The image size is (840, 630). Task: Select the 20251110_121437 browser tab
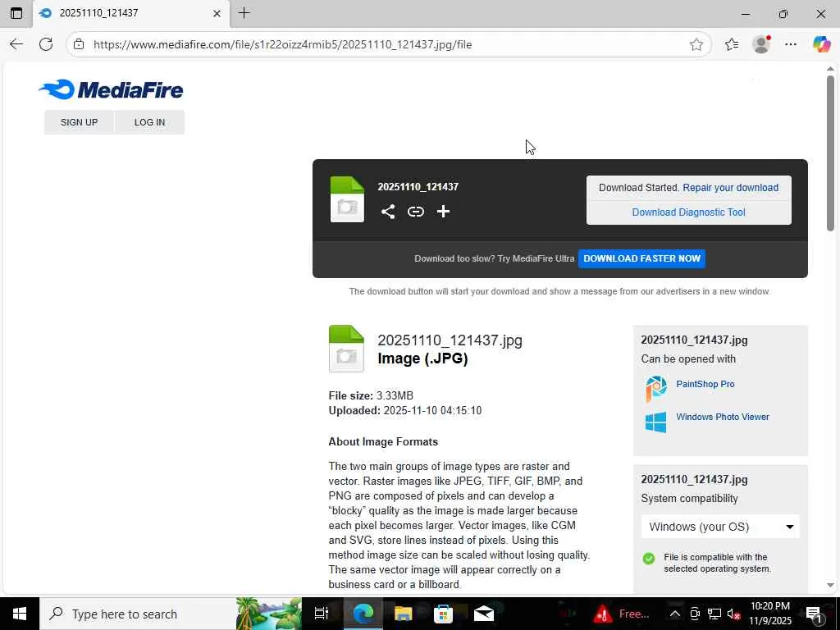(x=131, y=13)
